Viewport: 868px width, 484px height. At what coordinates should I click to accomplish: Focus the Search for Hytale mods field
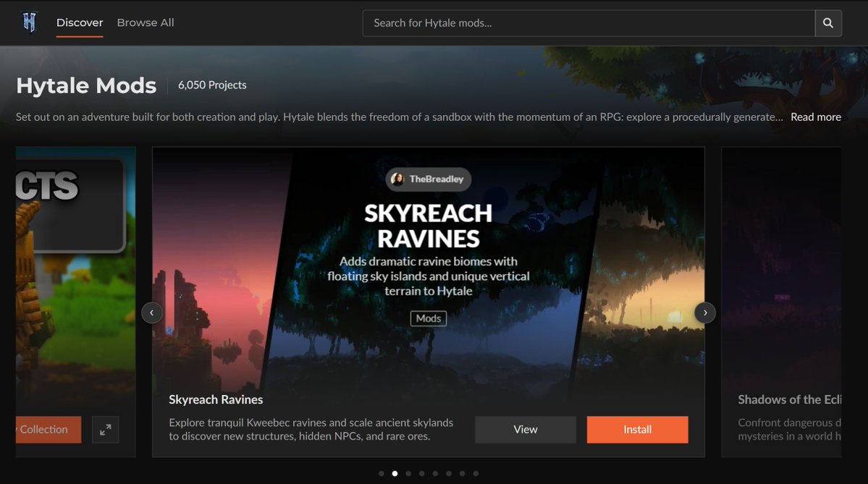click(x=589, y=23)
